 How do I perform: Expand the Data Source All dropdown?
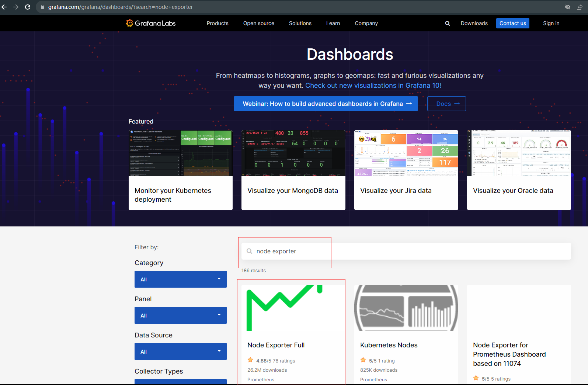181,351
